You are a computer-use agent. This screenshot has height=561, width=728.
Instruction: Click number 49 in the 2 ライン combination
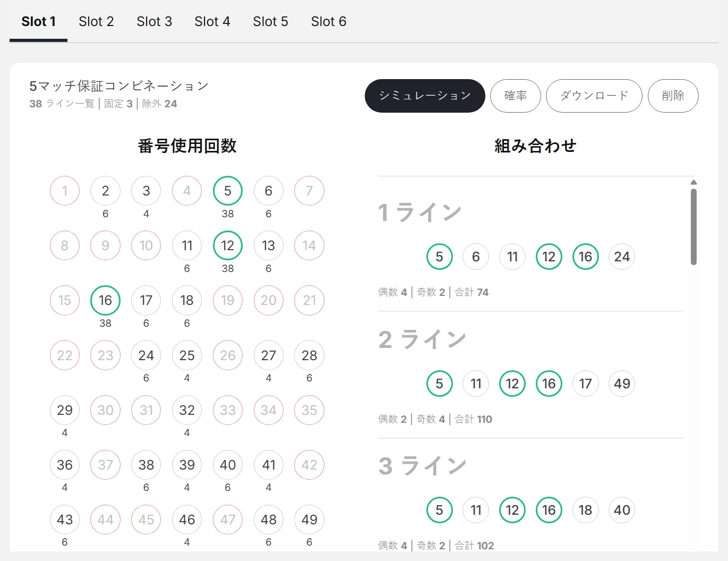621,383
